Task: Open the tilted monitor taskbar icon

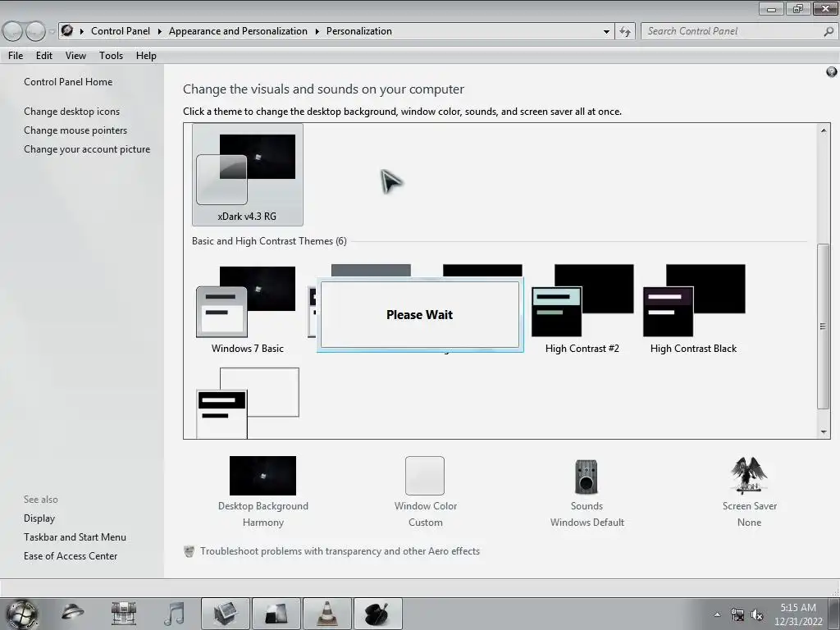Action: click(225, 614)
